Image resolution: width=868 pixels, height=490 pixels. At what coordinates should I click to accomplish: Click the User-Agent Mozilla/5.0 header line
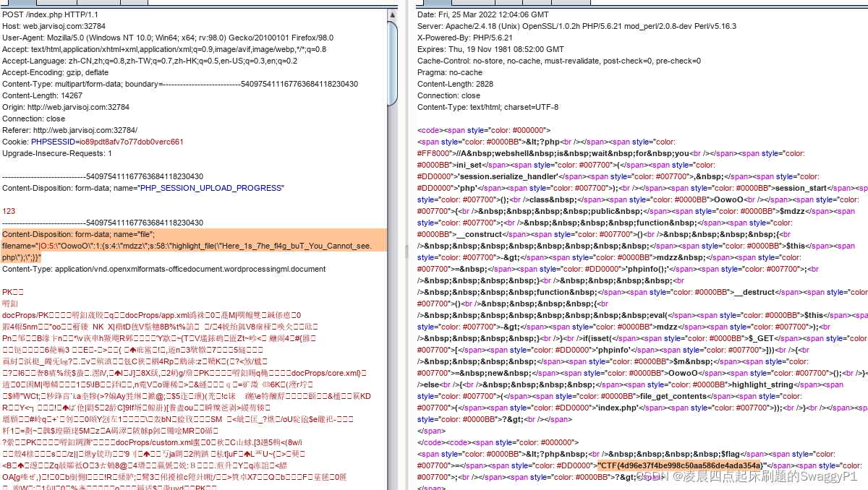click(x=168, y=38)
